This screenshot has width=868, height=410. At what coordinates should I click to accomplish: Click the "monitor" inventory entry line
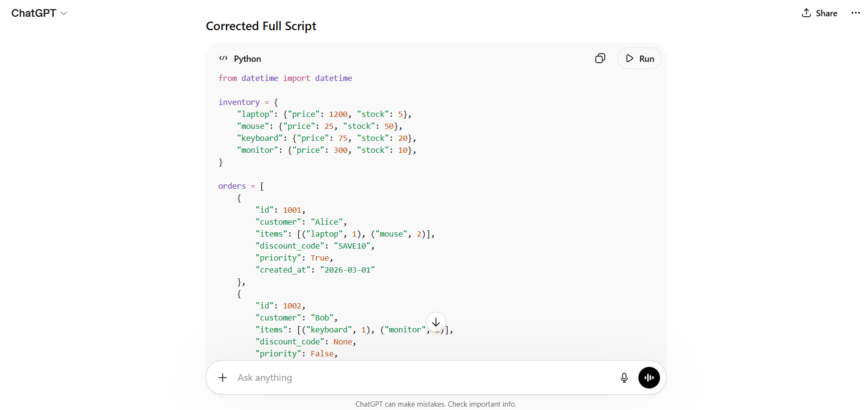pyautogui.click(x=326, y=150)
